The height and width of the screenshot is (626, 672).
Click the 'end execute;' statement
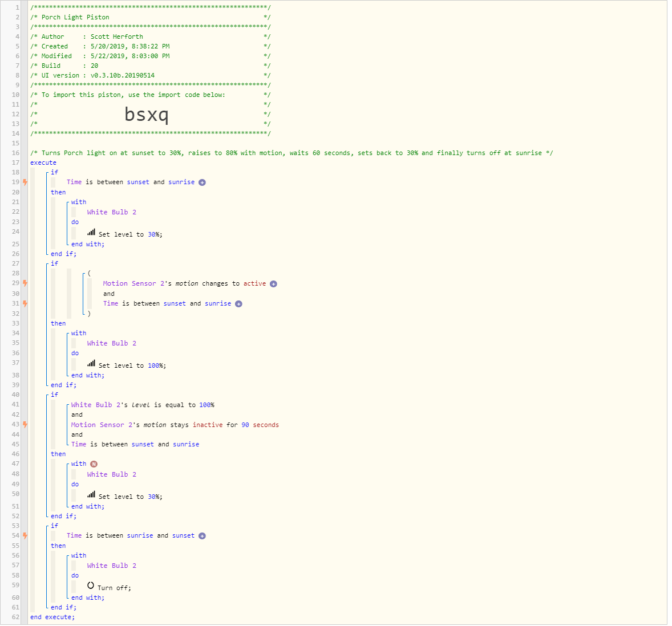(x=52, y=617)
